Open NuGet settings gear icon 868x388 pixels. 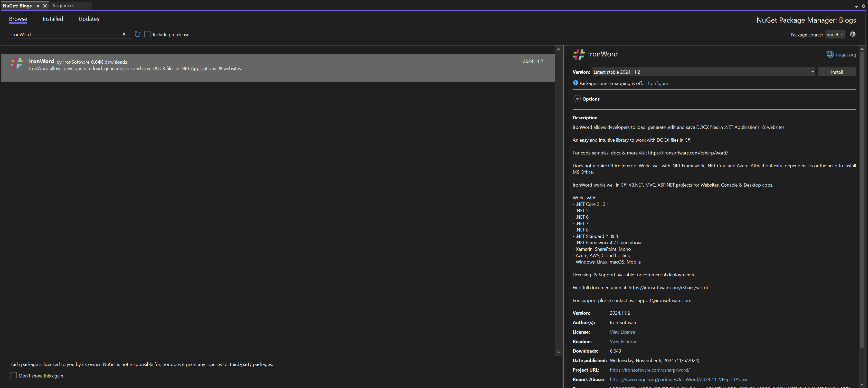point(853,34)
